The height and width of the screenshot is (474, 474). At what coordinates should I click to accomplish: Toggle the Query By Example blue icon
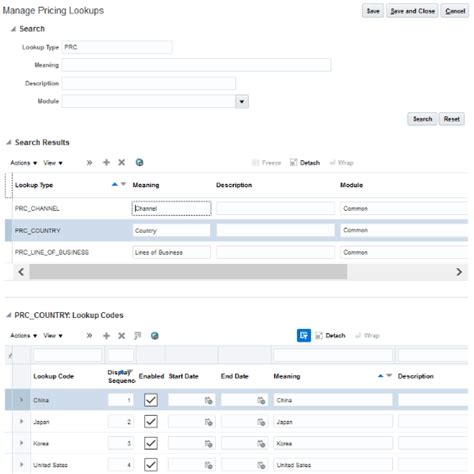tap(304, 335)
